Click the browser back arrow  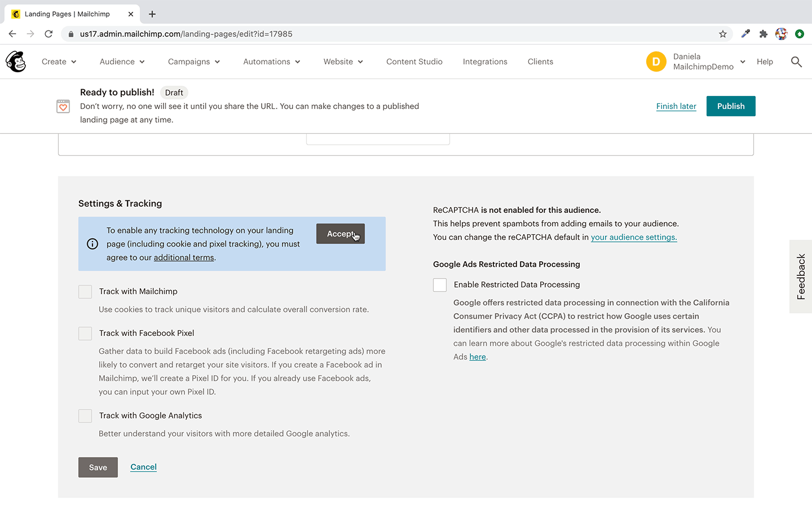(x=12, y=34)
